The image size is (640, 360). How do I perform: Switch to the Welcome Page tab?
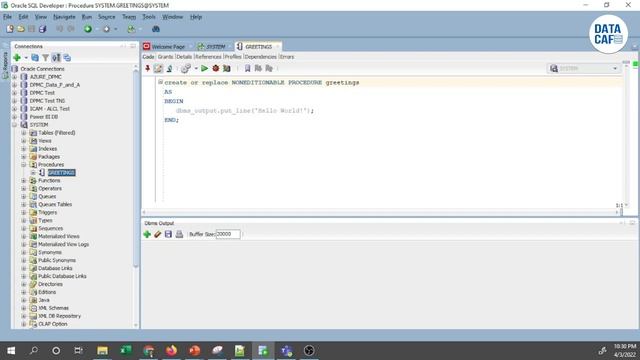(164, 47)
